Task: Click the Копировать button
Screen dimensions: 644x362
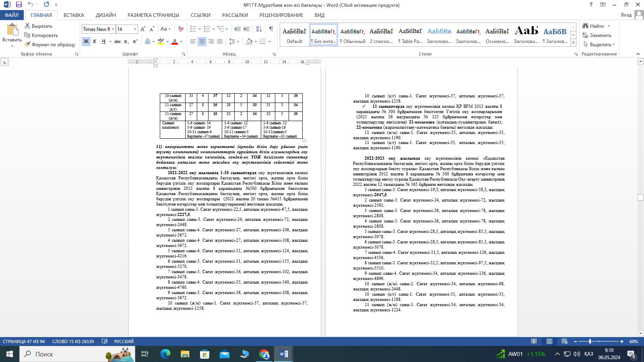Action: (x=41, y=35)
